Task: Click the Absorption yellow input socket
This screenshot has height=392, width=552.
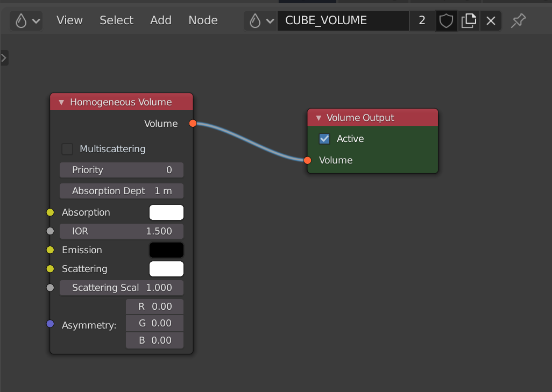Action: 50,212
